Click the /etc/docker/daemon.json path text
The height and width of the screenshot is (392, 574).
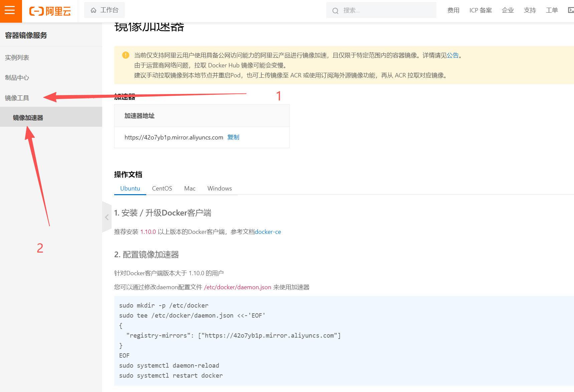pos(237,287)
